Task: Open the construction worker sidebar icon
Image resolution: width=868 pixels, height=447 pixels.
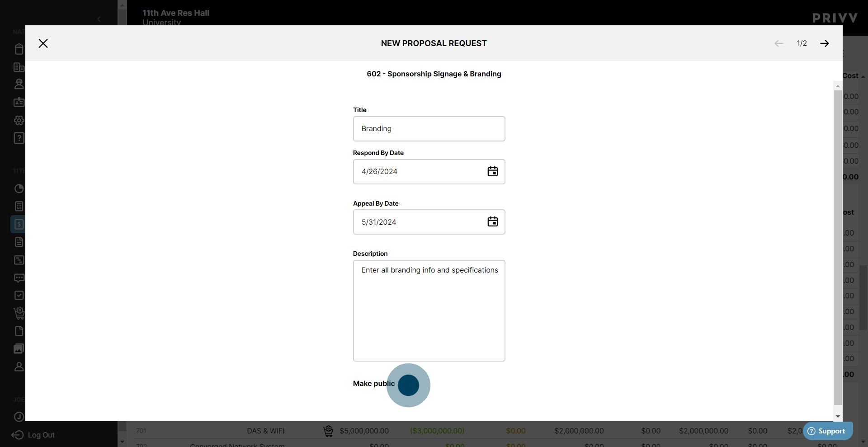Action: pyautogui.click(x=19, y=84)
